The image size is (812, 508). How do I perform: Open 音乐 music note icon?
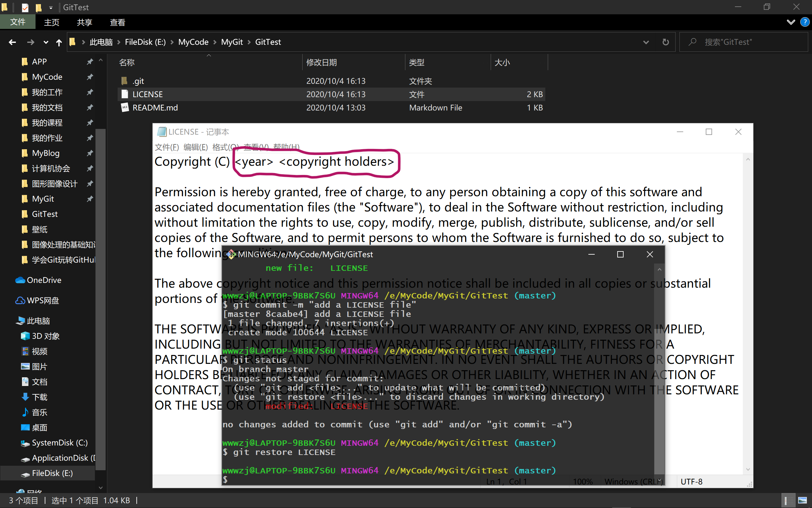pos(25,412)
